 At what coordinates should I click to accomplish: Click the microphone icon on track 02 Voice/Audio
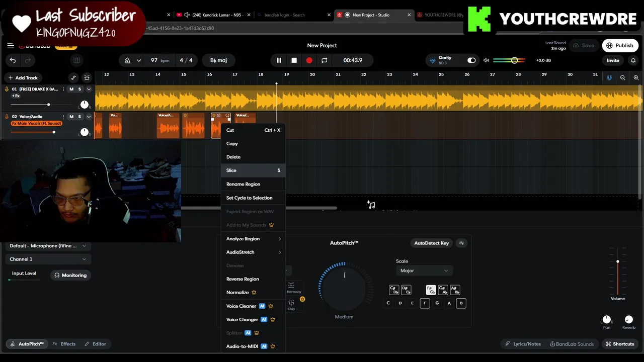(x=7, y=117)
